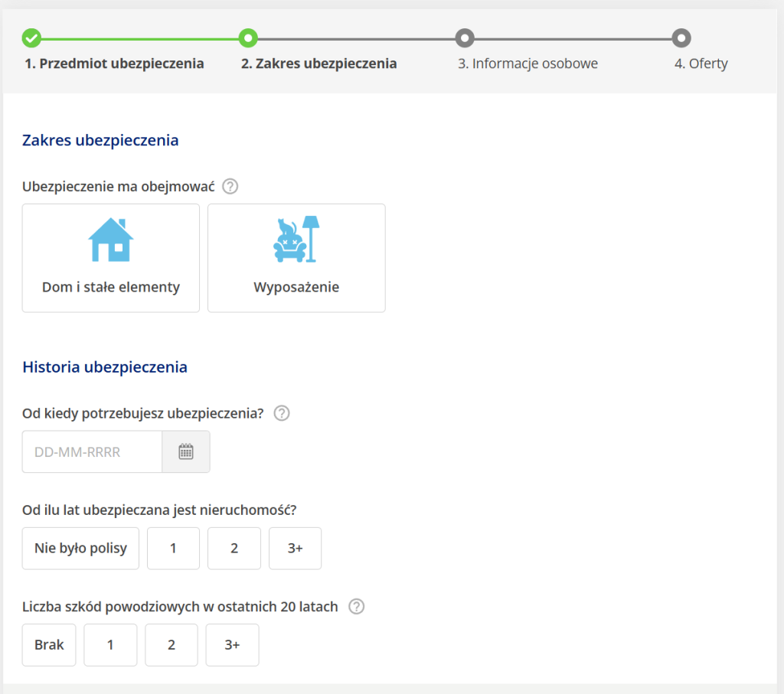Click help icon beside Liczba szkód powodziowych
This screenshot has width=784, height=694.
point(356,607)
